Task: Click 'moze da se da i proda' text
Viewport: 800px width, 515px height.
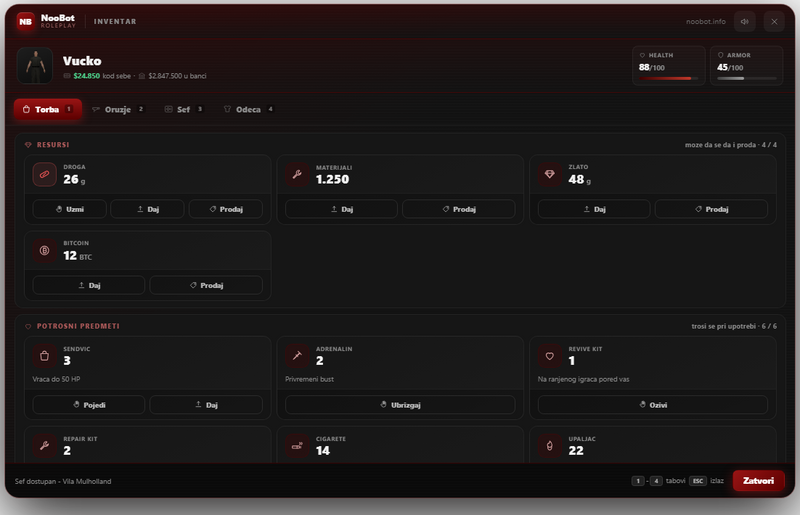Action: coord(720,145)
